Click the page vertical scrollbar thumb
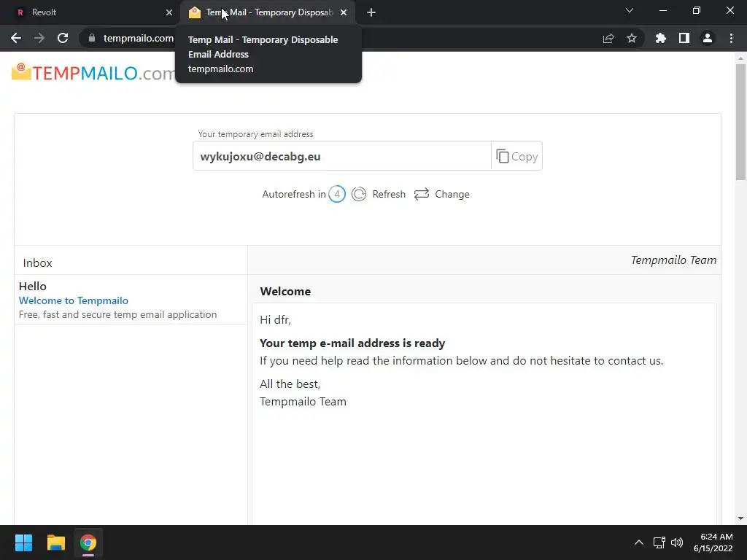This screenshot has width=747, height=560. point(740,122)
